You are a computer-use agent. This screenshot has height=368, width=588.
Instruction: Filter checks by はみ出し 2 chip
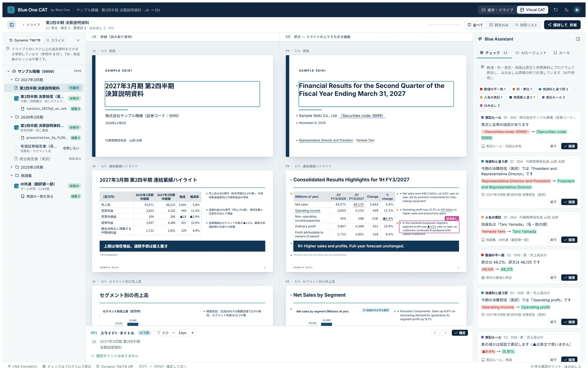(x=490, y=105)
